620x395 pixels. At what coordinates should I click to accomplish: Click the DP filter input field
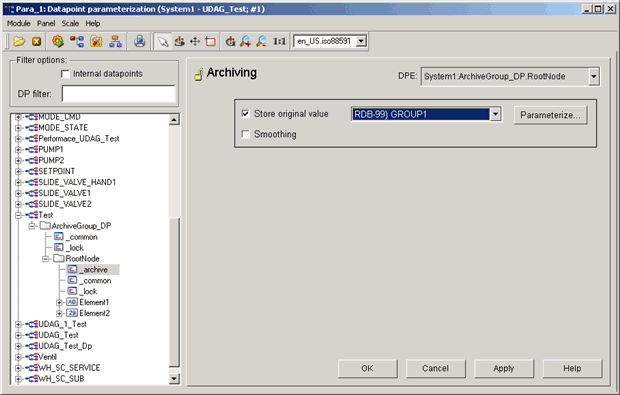pos(118,94)
